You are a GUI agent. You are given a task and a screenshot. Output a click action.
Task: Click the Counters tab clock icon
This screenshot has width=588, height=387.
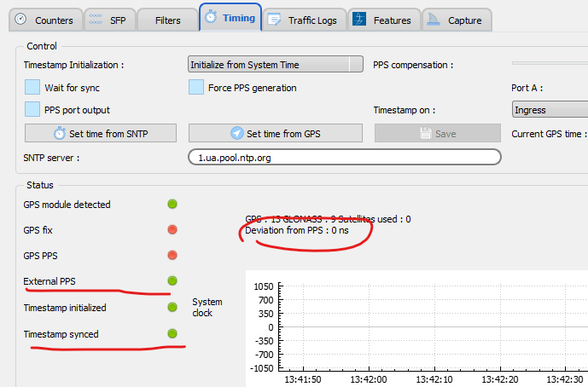pyautogui.click(x=21, y=20)
